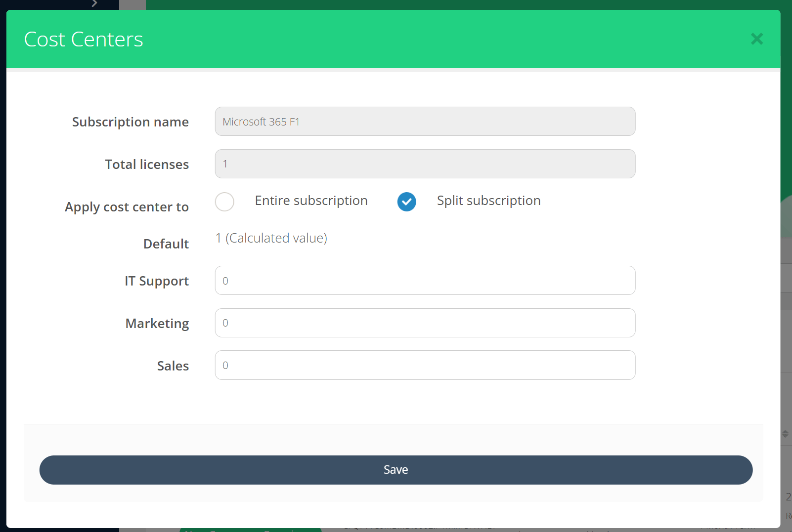Click the sidebar chevron arrow behind dialog
This screenshot has width=792, height=532.
point(94,3)
